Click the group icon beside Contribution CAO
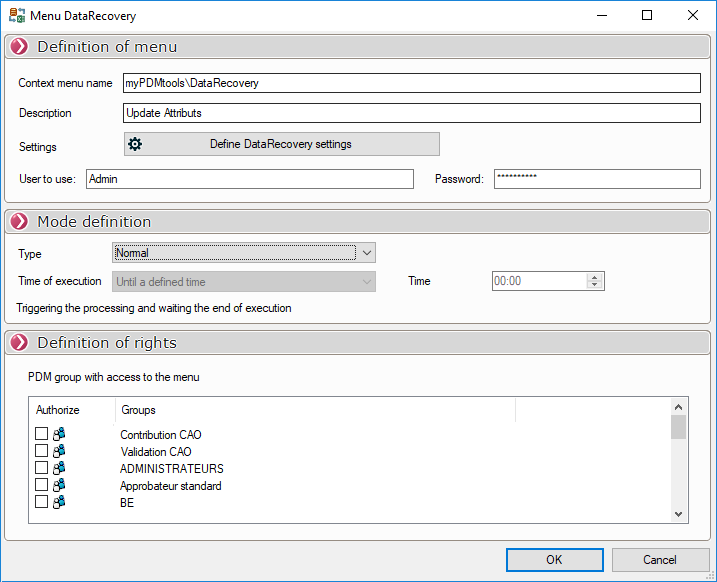 pos(59,434)
